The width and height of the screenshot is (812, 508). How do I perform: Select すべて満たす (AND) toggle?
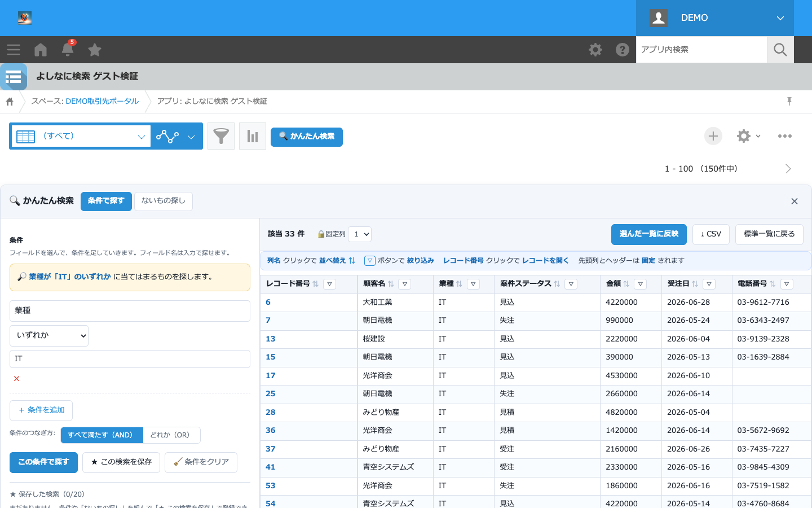point(101,435)
